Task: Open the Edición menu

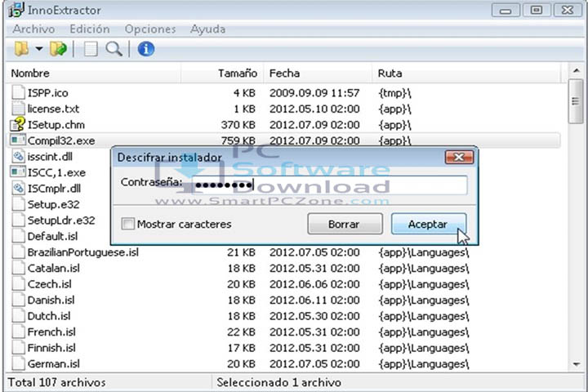Action: 90,29
